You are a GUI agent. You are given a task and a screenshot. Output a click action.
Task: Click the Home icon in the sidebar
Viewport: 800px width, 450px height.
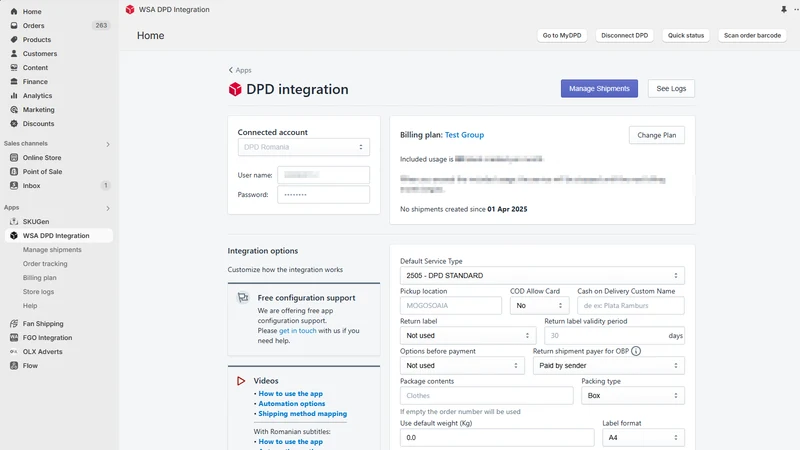(14, 11)
